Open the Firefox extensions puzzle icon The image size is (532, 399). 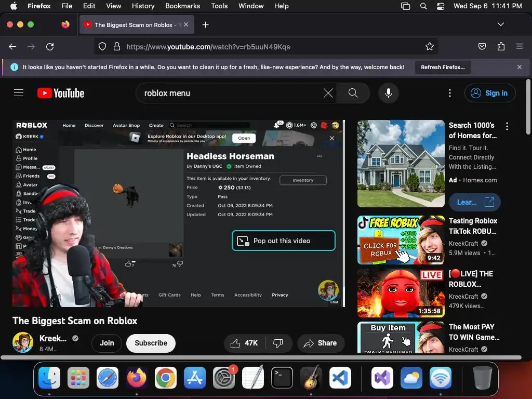tap(501, 47)
